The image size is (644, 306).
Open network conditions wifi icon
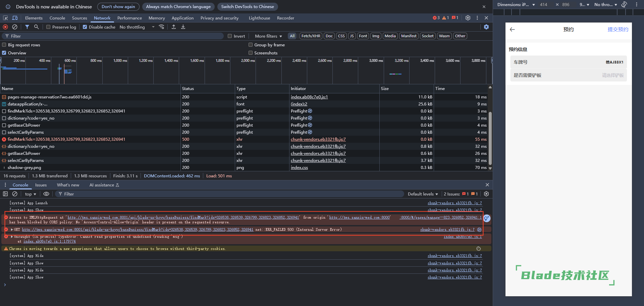pos(161,27)
